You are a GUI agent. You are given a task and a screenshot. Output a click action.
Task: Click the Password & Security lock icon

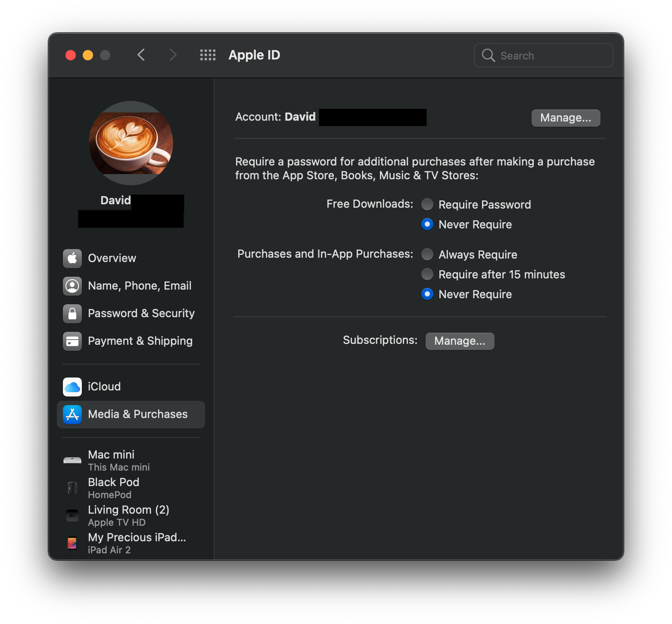coord(72,313)
